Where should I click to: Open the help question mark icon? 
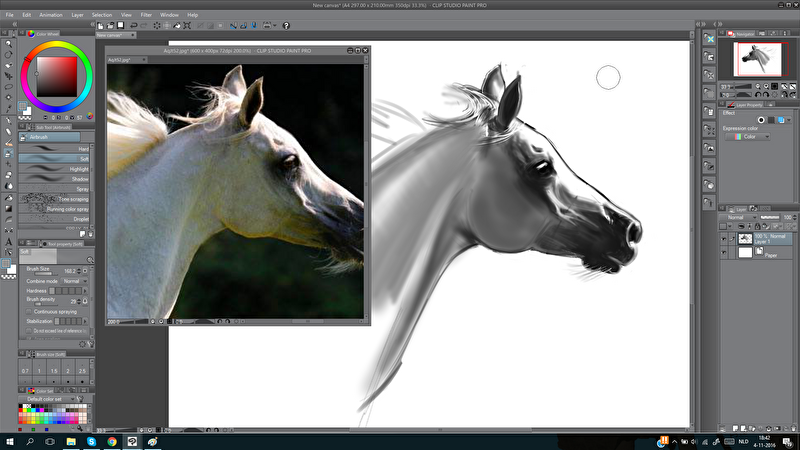pos(286,26)
